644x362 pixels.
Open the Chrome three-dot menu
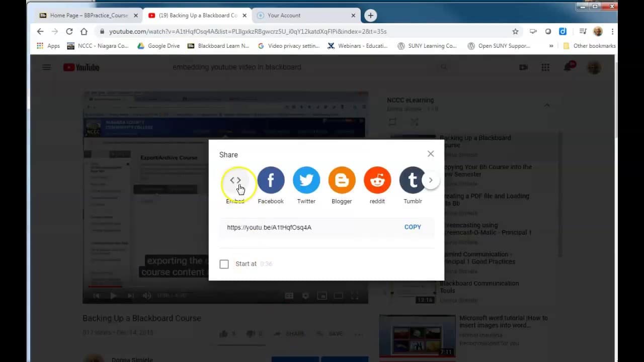click(x=612, y=31)
